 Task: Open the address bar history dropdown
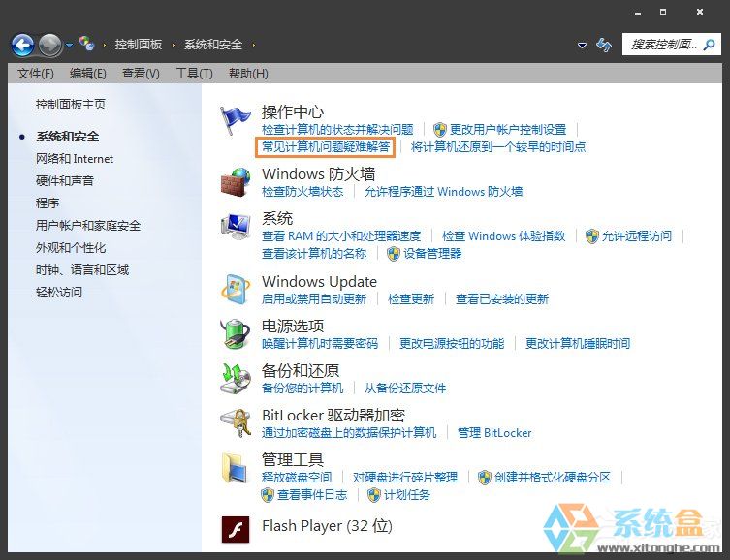(582, 46)
